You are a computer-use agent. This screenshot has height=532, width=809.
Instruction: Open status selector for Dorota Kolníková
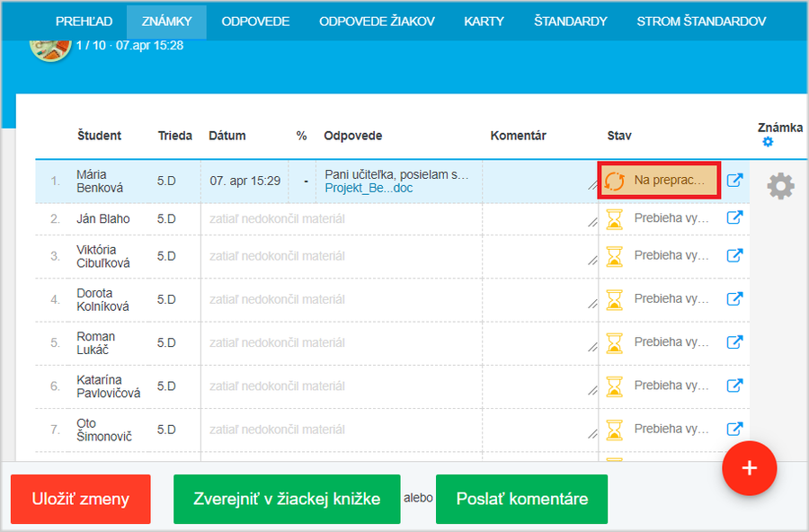click(659, 299)
